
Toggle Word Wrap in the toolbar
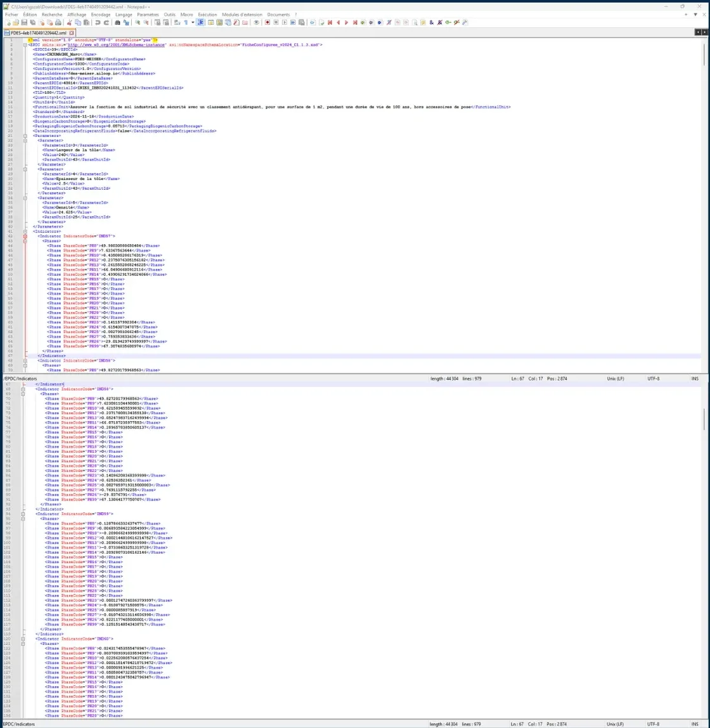[x=177, y=22]
